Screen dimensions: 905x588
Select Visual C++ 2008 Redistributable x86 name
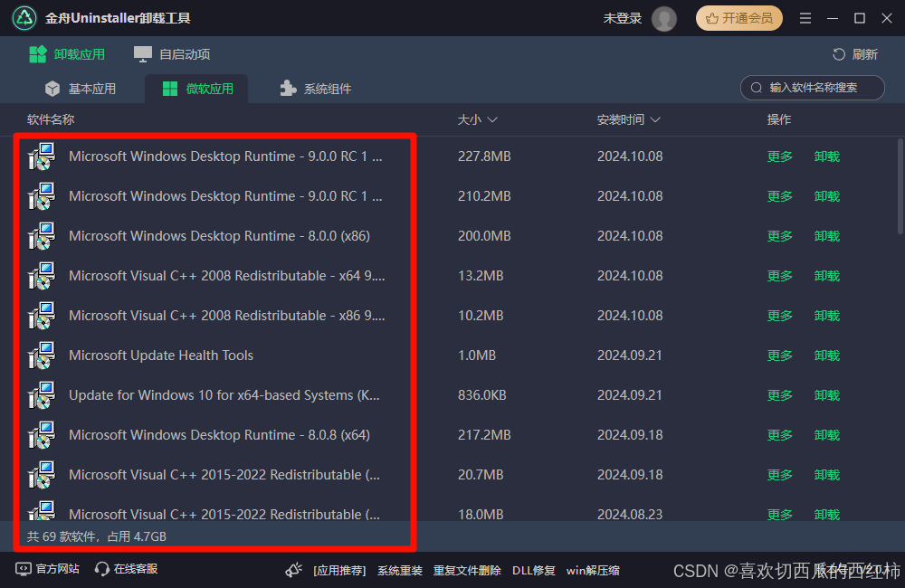point(227,316)
